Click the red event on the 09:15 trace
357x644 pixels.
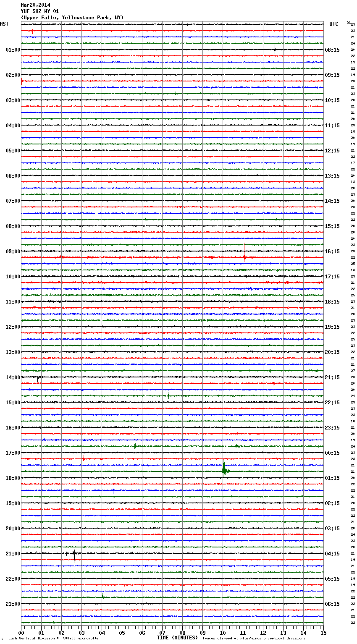click(244, 257)
